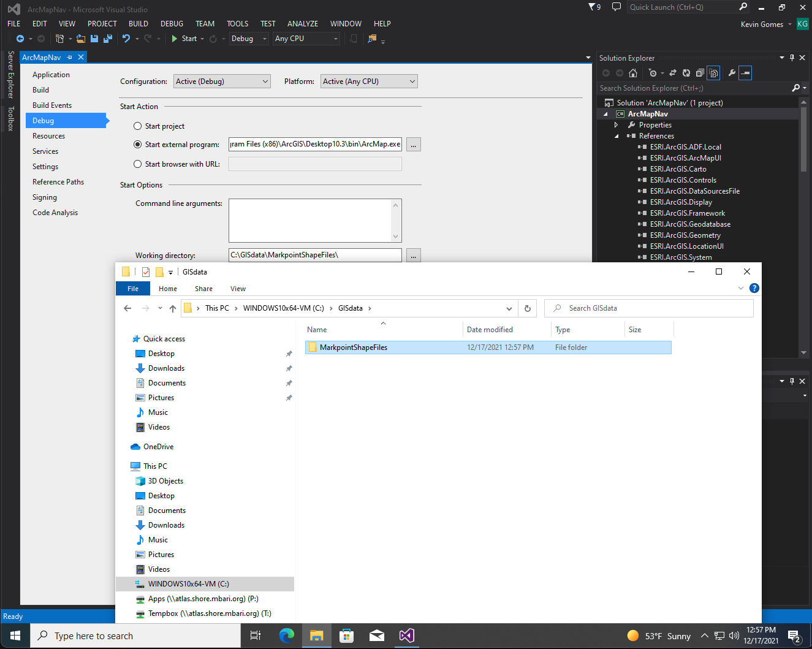Screen dimensions: 812x649
Task: Open the Configuration Active (Debug) dropdown
Action: [x=222, y=82]
